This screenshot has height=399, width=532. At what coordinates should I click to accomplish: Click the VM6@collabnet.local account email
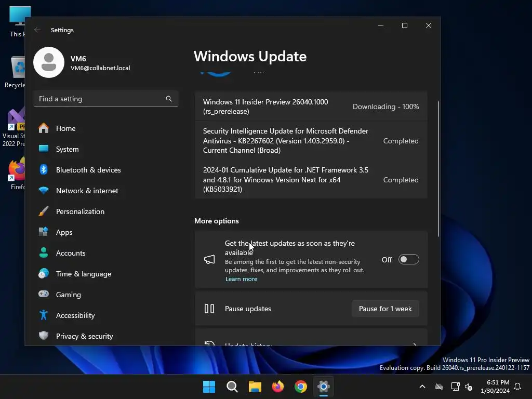(100, 68)
